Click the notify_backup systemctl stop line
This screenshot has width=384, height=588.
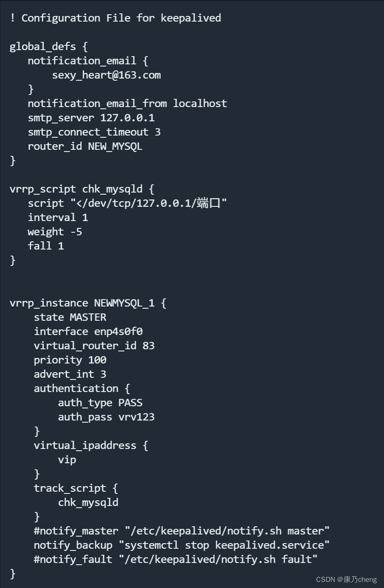point(182,545)
